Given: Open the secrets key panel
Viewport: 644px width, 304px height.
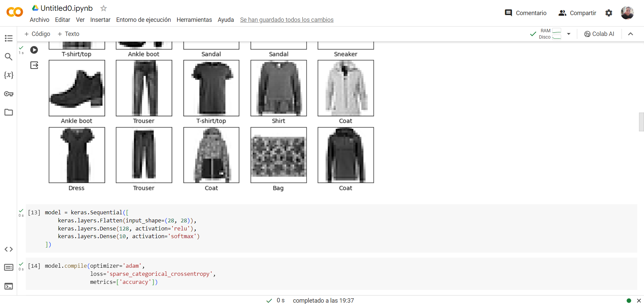Looking at the screenshot, I should click(x=9, y=94).
